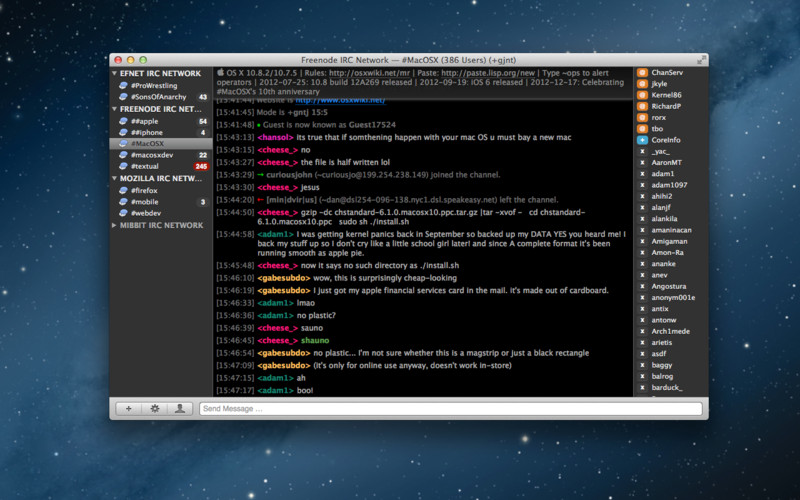Click the Apple logo in the topic bar

220,72
